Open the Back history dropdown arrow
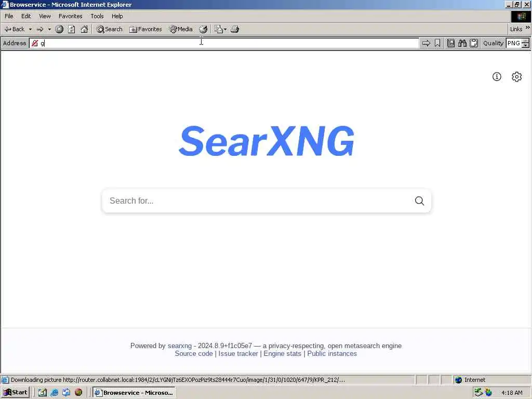 coord(30,29)
